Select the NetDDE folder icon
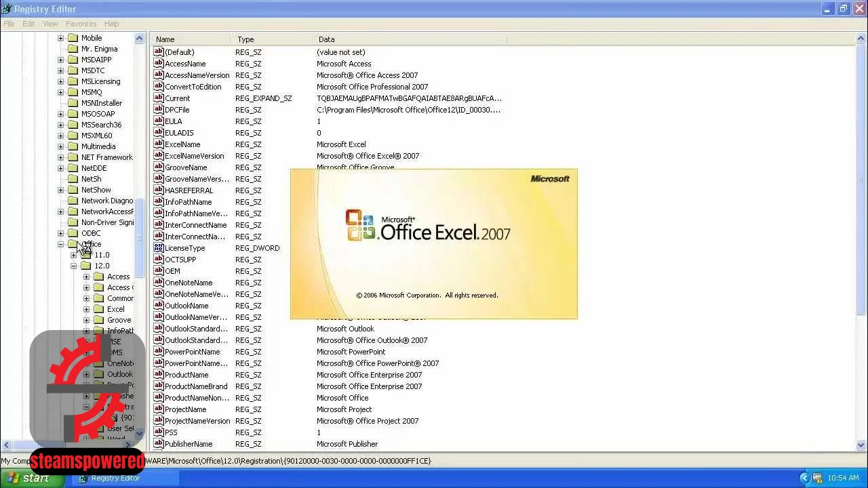Viewport: 868px width, 488px height. point(73,168)
